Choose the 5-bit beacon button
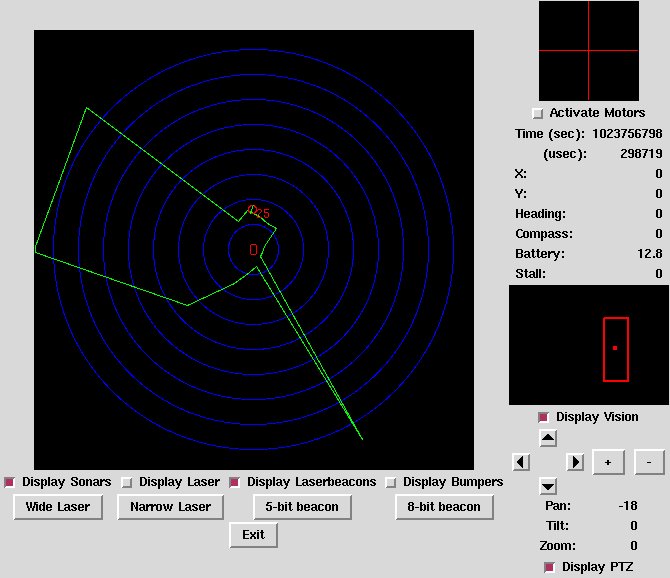The height and width of the screenshot is (578, 670). point(304,507)
